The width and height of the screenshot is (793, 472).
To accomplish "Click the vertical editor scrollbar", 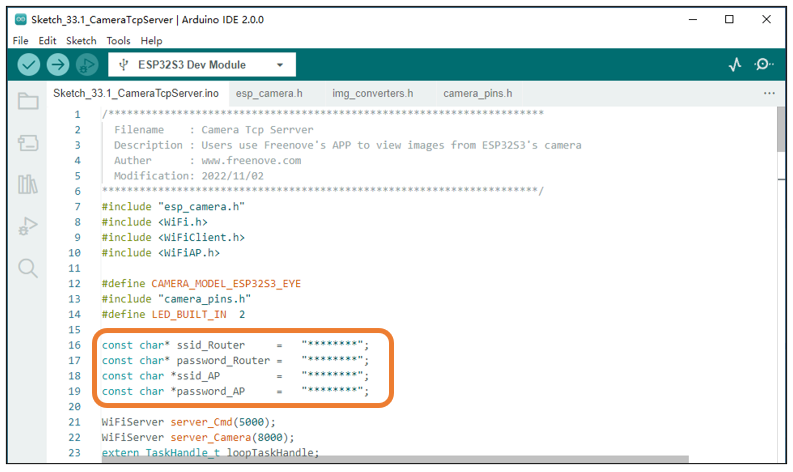I will [x=781, y=130].
